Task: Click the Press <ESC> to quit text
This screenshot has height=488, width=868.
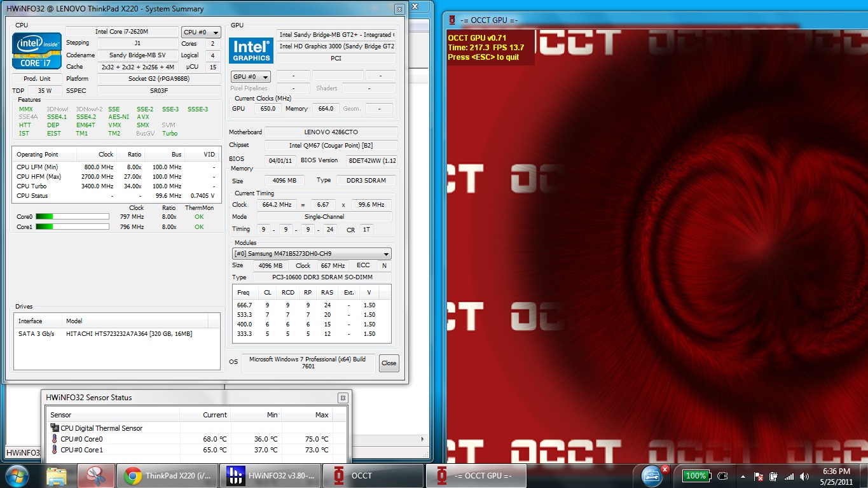Action: (x=483, y=57)
